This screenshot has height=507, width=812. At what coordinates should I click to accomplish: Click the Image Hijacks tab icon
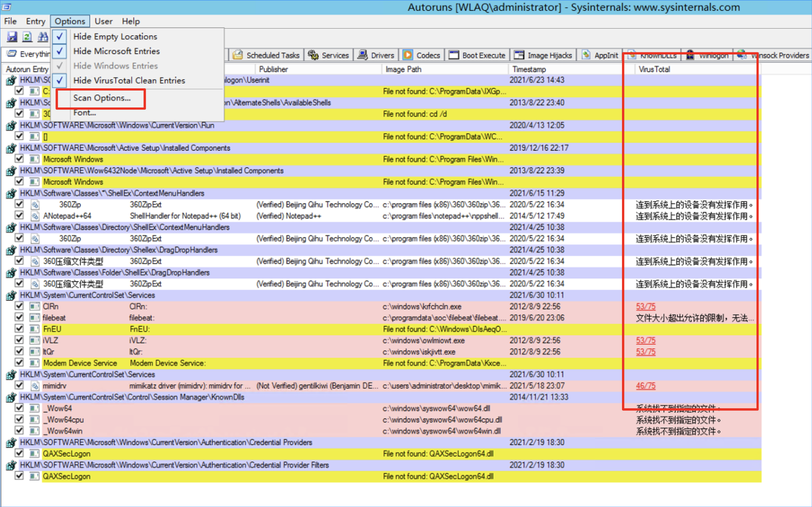(x=519, y=55)
